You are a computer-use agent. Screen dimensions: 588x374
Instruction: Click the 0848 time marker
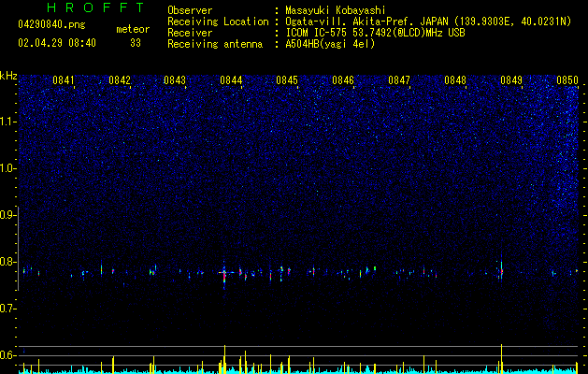(455, 80)
